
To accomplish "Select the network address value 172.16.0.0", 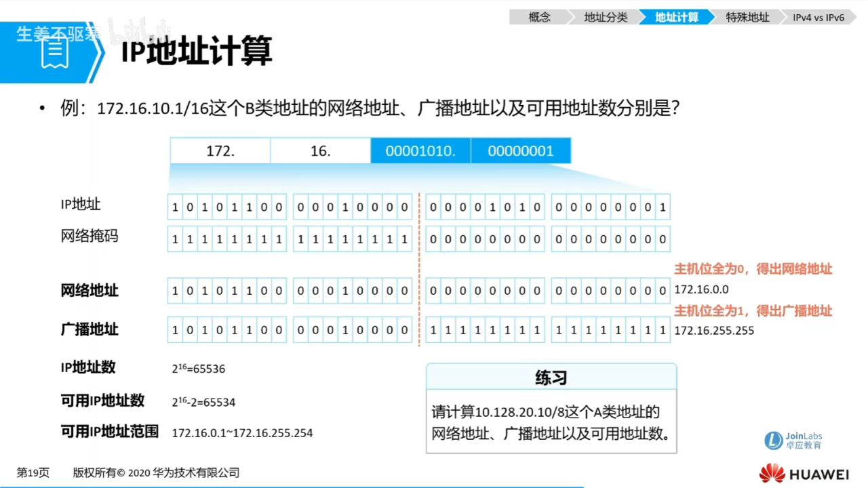I will tap(701, 290).
